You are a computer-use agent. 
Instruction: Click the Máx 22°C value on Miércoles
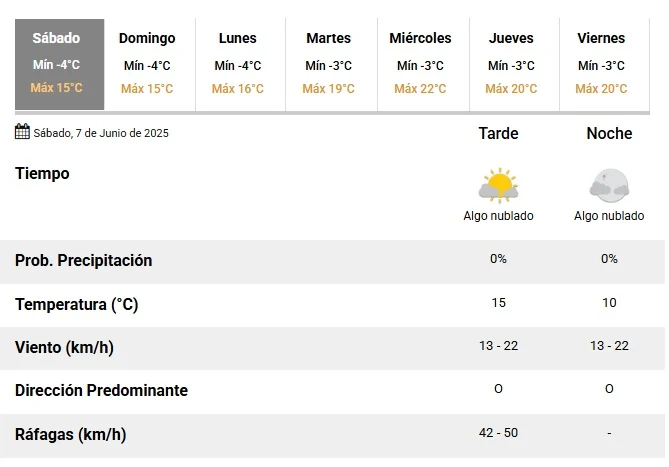420,89
